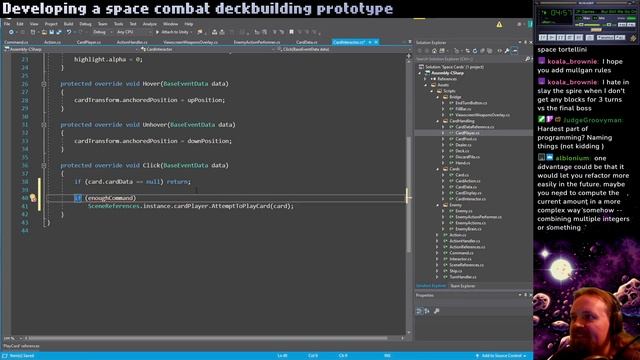Click the Scripts folder icon in Solution Explorer
This screenshot has width=640, height=360.
[440, 91]
